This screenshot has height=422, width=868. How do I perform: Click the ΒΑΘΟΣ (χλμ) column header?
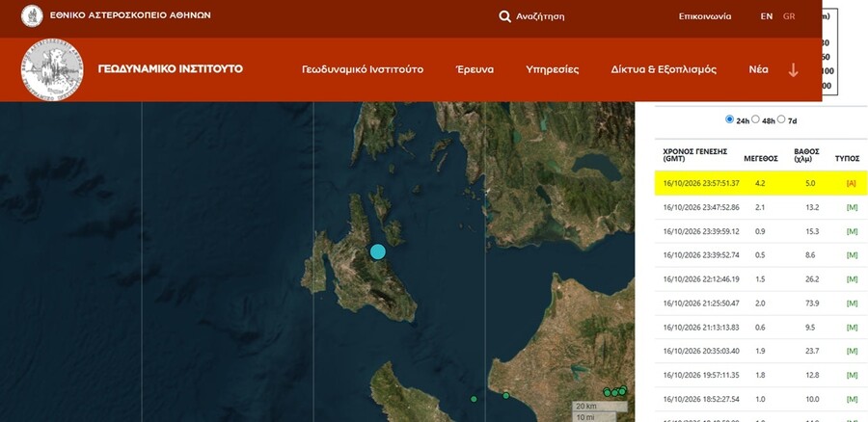tap(806, 155)
